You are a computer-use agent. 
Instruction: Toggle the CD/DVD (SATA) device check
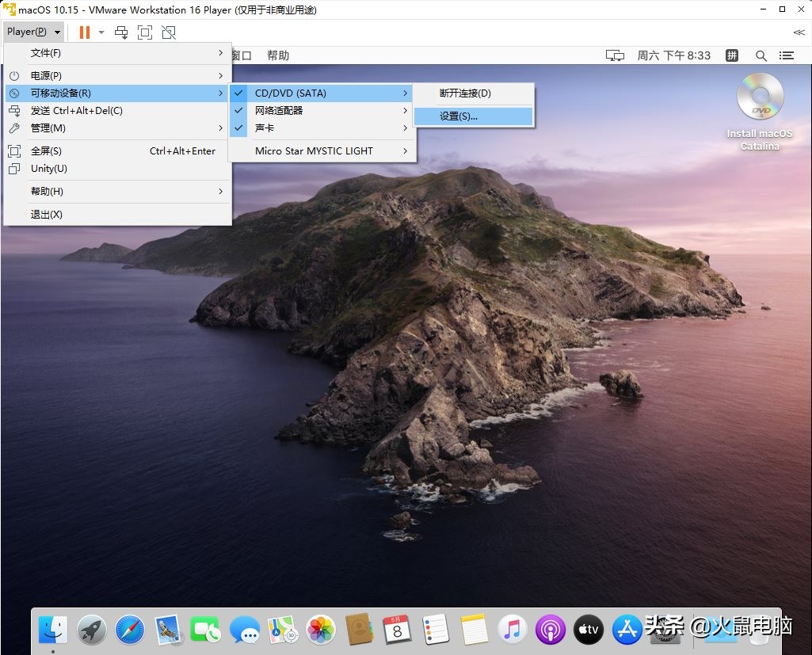[x=238, y=93]
